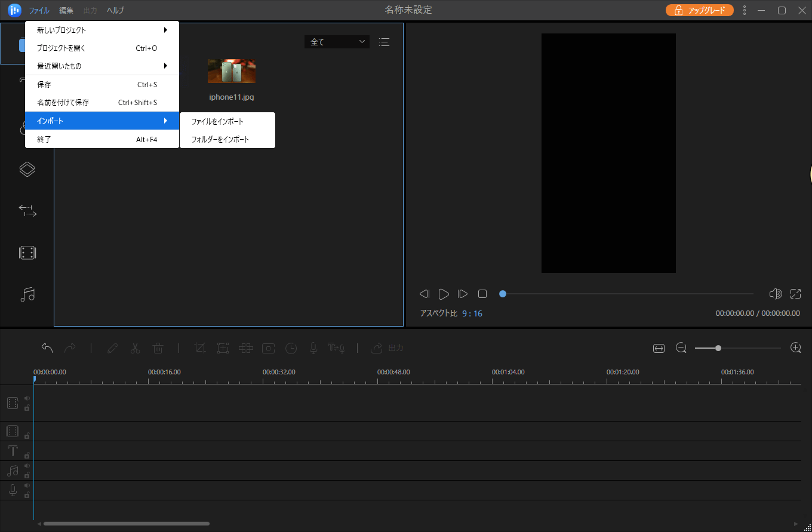The height and width of the screenshot is (532, 812).
Task: Click the timeline zoom out magnifier
Action: [x=681, y=348]
